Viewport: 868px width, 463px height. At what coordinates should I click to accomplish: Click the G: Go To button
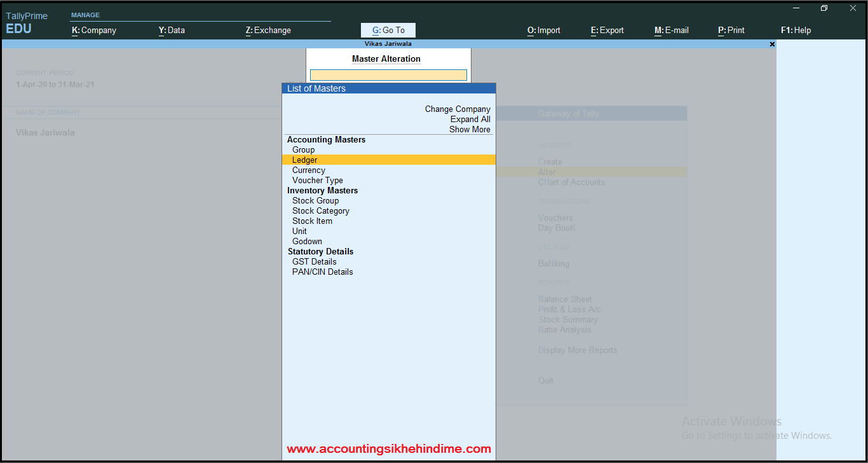pyautogui.click(x=388, y=30)
